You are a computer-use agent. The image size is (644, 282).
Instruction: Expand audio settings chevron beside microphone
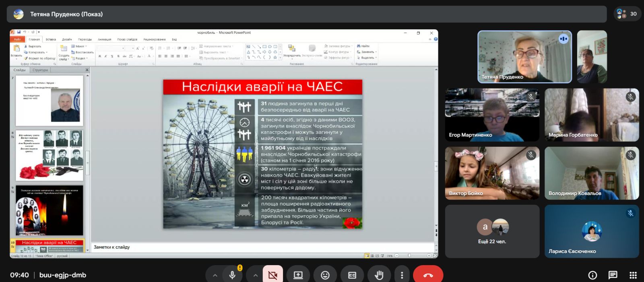[x=215, y=275]
